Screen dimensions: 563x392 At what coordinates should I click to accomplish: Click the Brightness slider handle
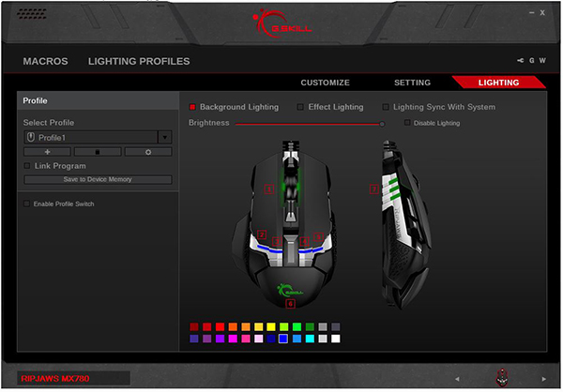tap(382, 124)
